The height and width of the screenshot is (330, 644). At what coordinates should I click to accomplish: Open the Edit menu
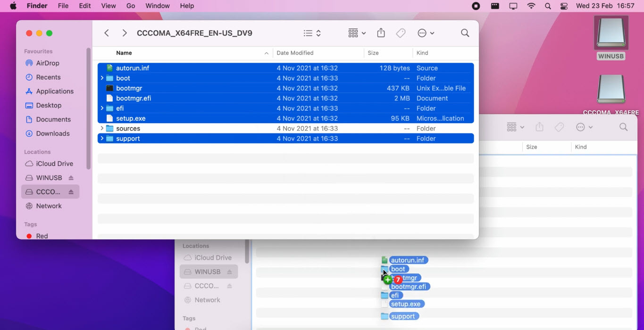click(x=85, y=6)
